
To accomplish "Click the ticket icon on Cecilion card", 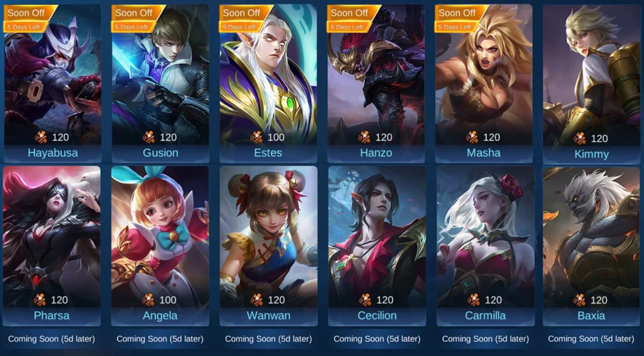I will coord(365,300).
